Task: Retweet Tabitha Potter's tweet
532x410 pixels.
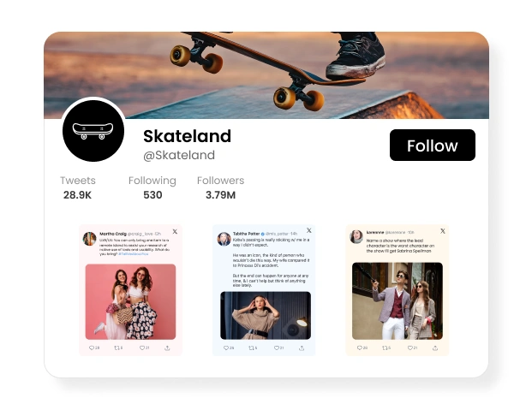Action: [251, 348]
